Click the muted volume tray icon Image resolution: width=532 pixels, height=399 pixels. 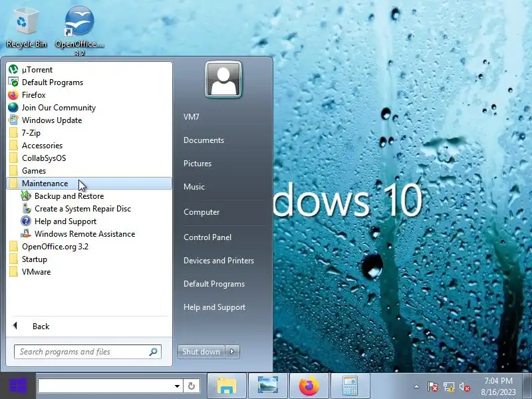pyautogui.click(x=464, y=387)
